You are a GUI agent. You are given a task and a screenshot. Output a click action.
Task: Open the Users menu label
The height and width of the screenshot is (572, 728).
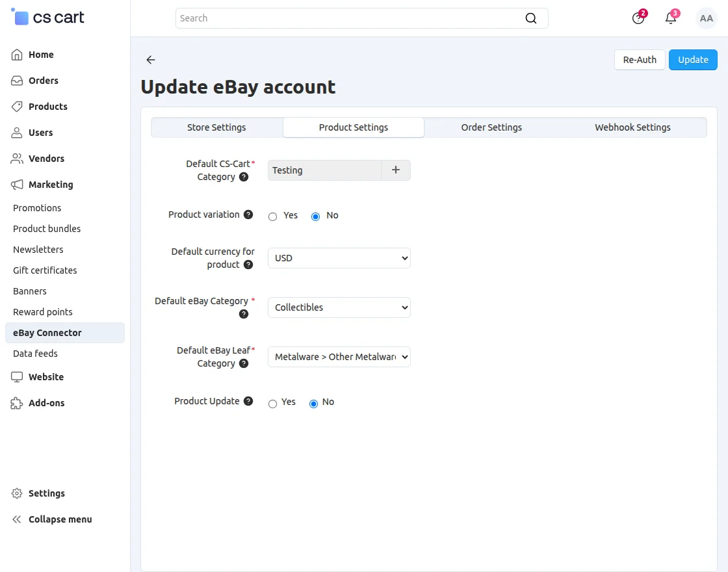click(40, 133)
